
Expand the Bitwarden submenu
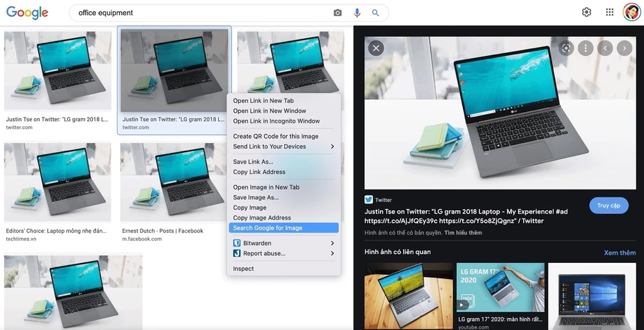tap(283, 243)
